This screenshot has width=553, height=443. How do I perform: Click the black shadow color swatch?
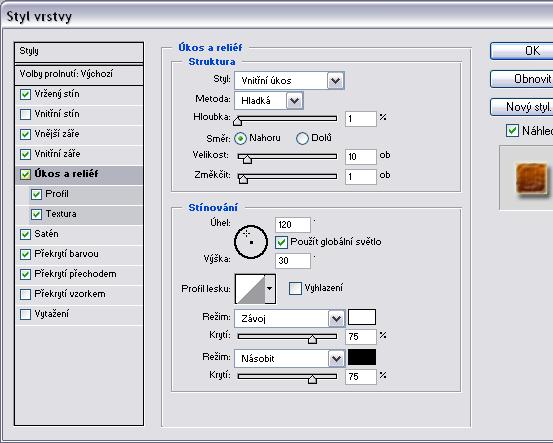pos(362,357)
